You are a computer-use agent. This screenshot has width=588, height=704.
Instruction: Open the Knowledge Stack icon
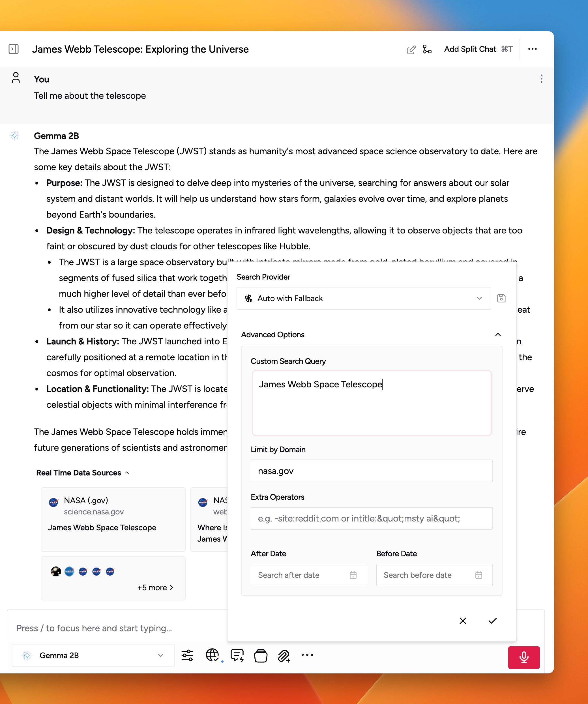261,655
